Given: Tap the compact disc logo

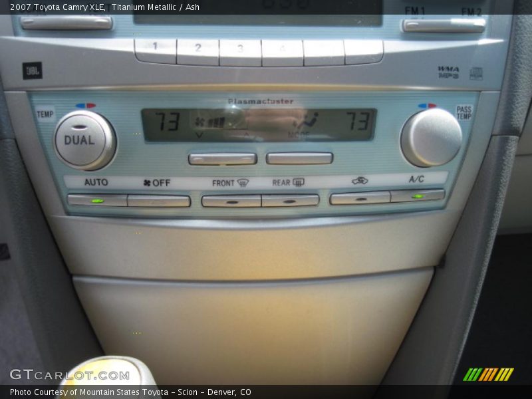Looking at the screenshot, I should pos(476,74).
